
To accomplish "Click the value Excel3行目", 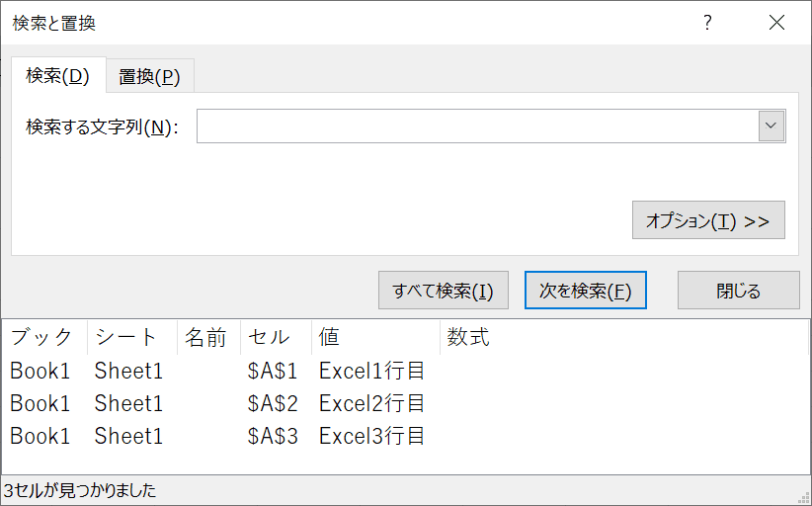I will click(371, 436).
